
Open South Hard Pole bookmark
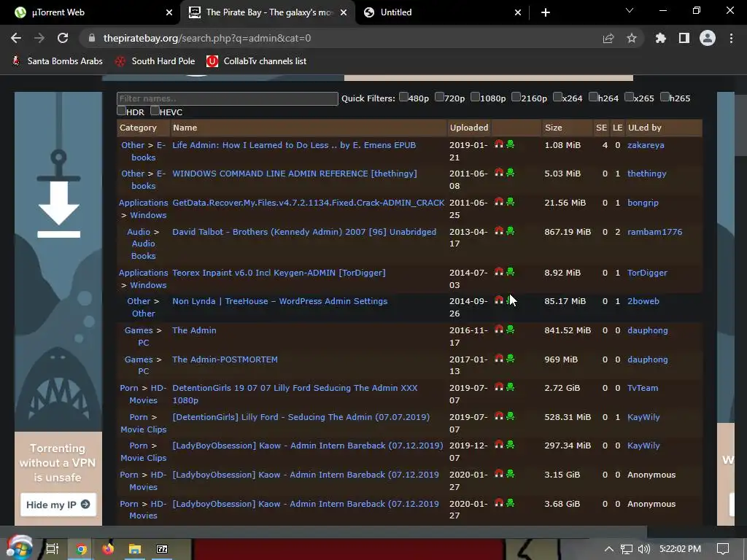155,61
